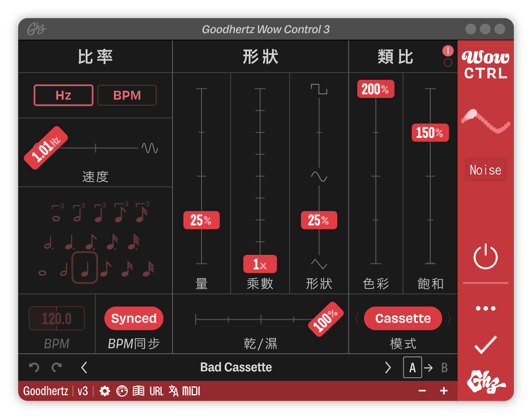This screenshot has height=419, width=532.
Task: Open the MIDI settings icon
Action: 191,391
